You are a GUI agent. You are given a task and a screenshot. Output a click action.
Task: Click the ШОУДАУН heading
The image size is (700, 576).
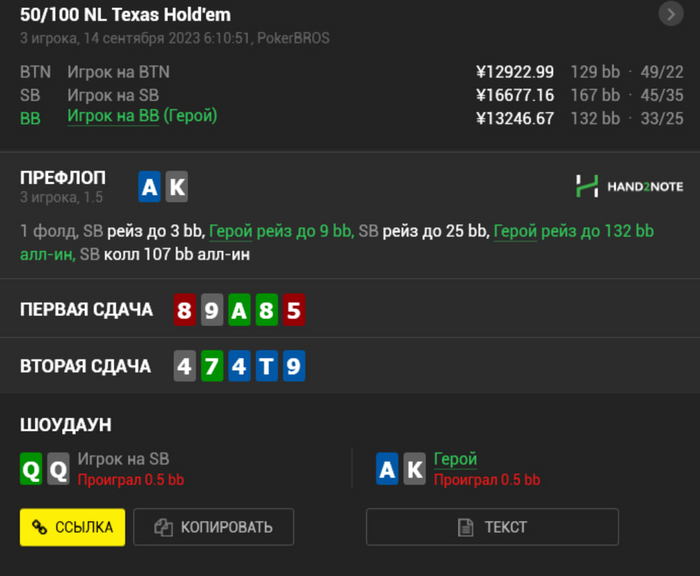tap(66, 425)
